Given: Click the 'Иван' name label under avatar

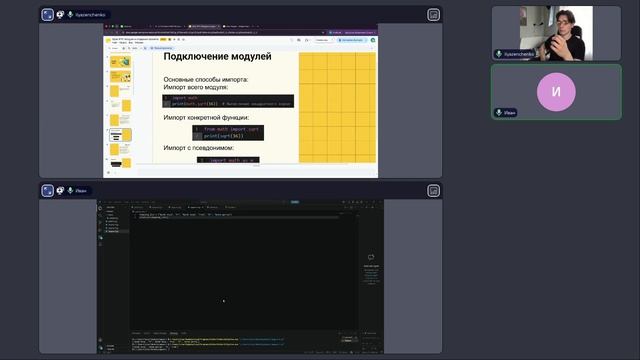Looking at the screenshot, I should click(509, 113).
